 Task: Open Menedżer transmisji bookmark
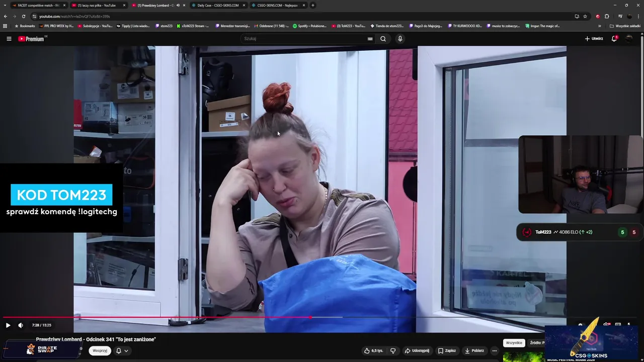(232, 26)
